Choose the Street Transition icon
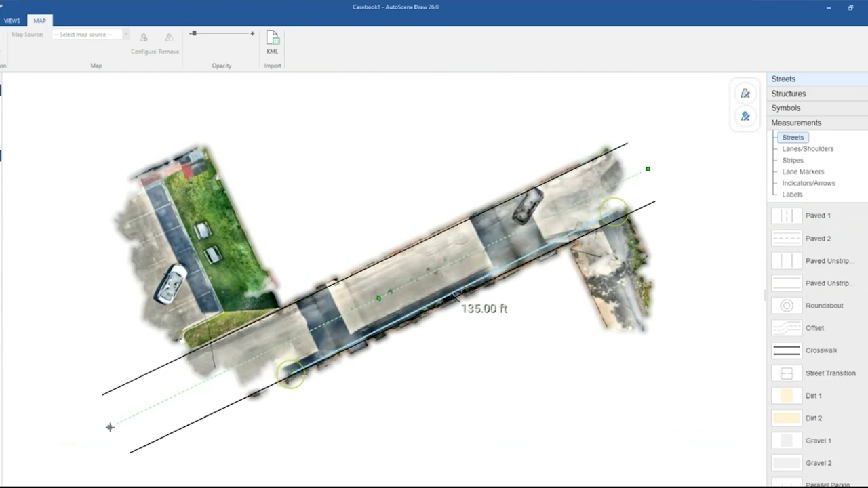This screenshot has width=868, height=488. [x=787, y=373]
